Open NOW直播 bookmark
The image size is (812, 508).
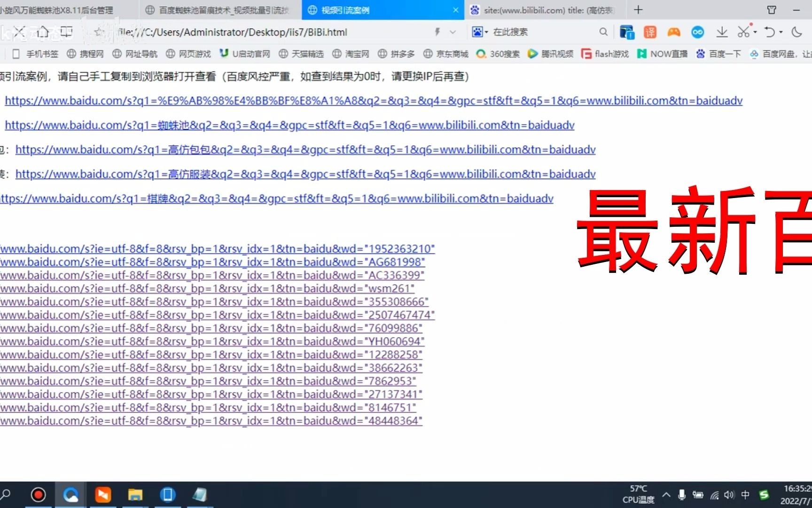tap(662, 54)
